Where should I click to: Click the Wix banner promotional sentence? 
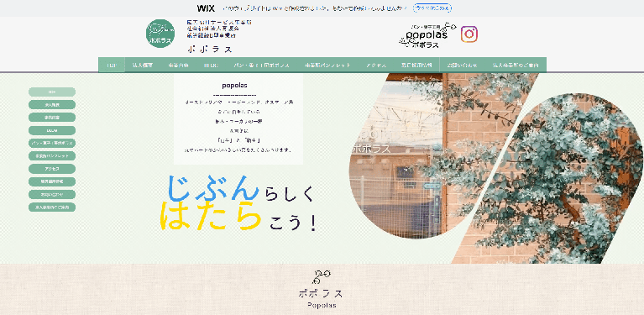pos(315,8)
